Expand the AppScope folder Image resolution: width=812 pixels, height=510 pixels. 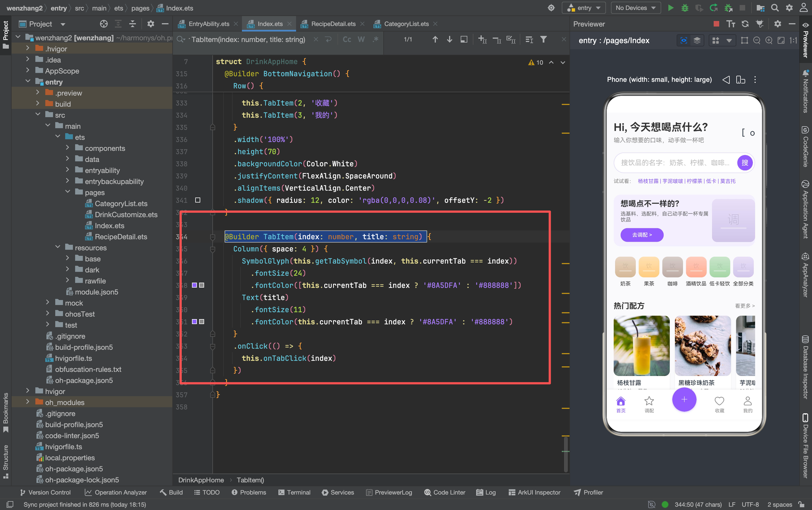pyautogui.click(x=28, y=70)
